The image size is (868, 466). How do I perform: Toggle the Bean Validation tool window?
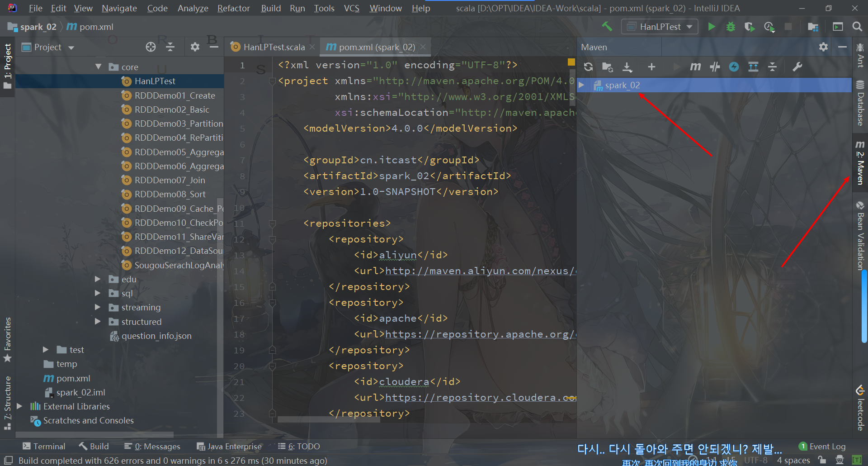pos(860,235)
